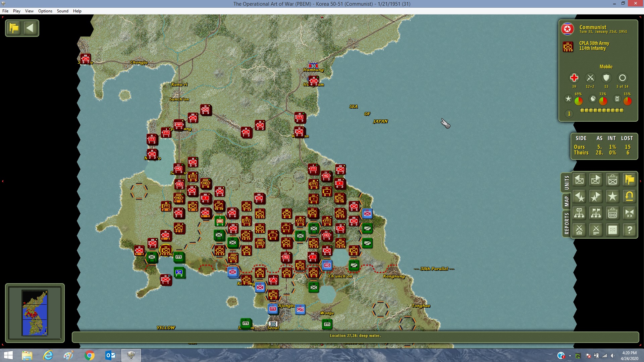Switch to the UNITS tab

pyautogui.click(x=567, y=183)
